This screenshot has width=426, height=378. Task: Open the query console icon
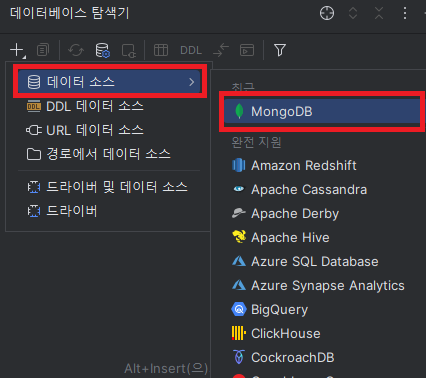[247, 50]
